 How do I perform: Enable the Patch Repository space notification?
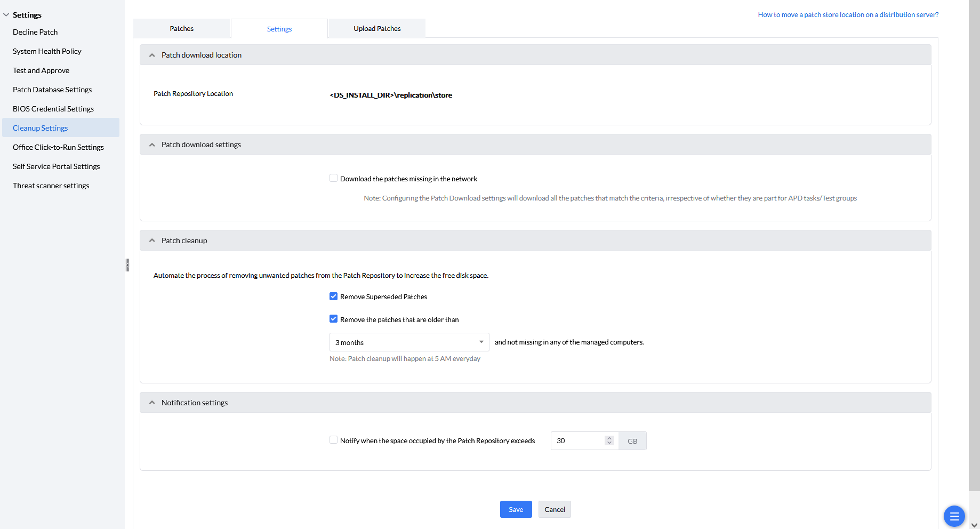[x=333, y=440]
